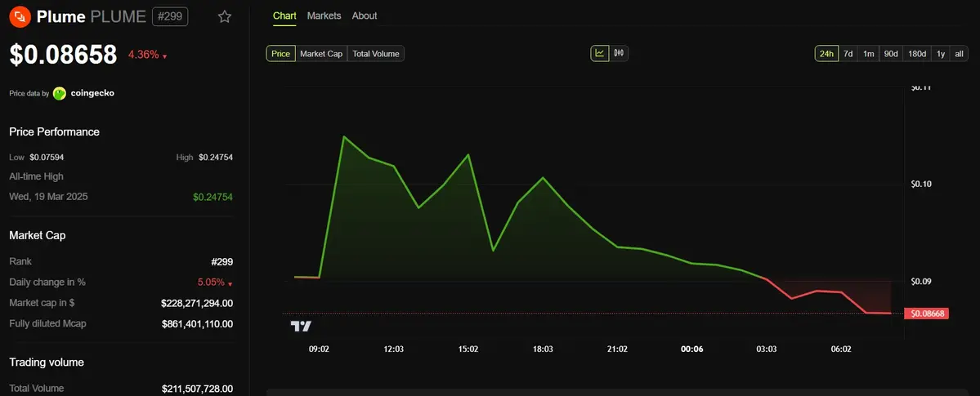Set chart range to 180d

tap(917, 54)
